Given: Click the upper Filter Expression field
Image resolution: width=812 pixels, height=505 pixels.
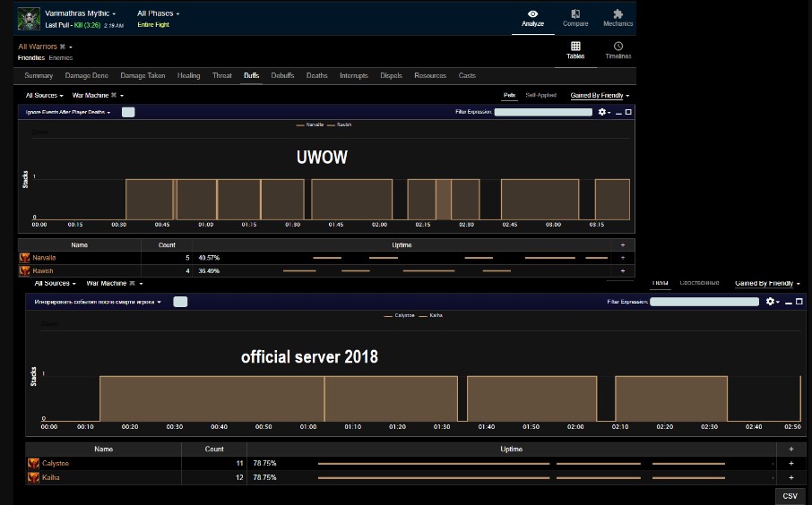Looking at the screenshot, I should click(x=543, y=112).
